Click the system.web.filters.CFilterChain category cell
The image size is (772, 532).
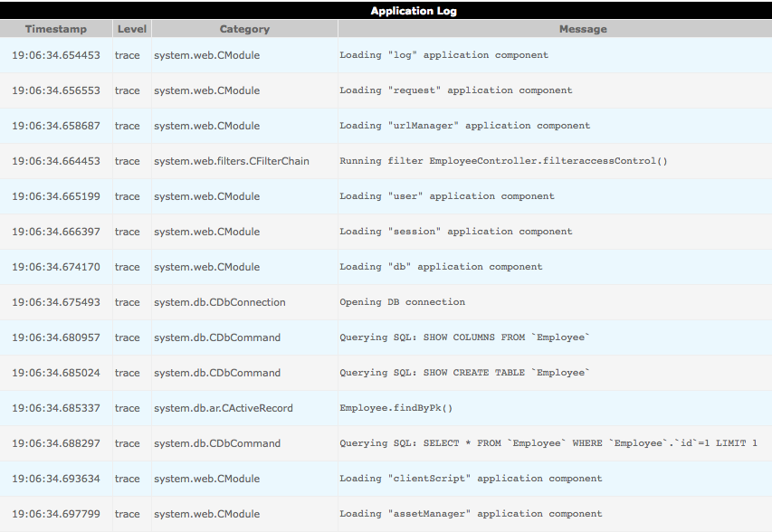tap(232, 161)
